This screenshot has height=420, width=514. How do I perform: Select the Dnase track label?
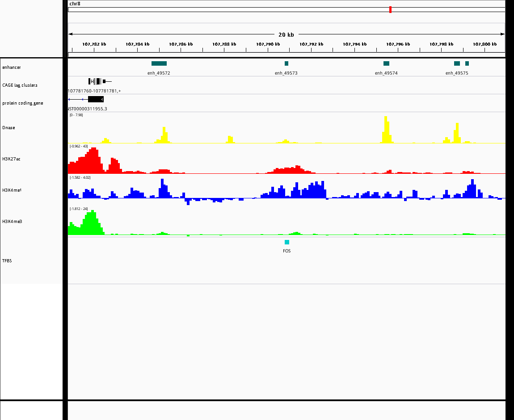click(x=8, y=128)
